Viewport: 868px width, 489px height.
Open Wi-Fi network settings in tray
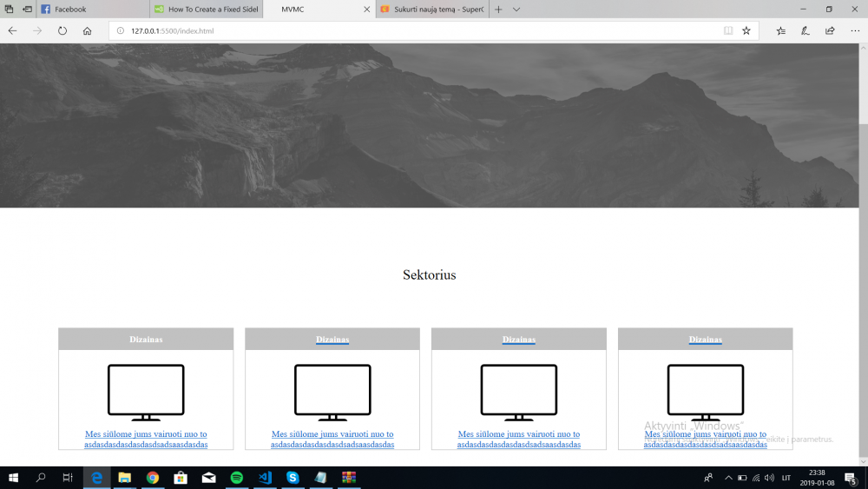pos(756,478)
